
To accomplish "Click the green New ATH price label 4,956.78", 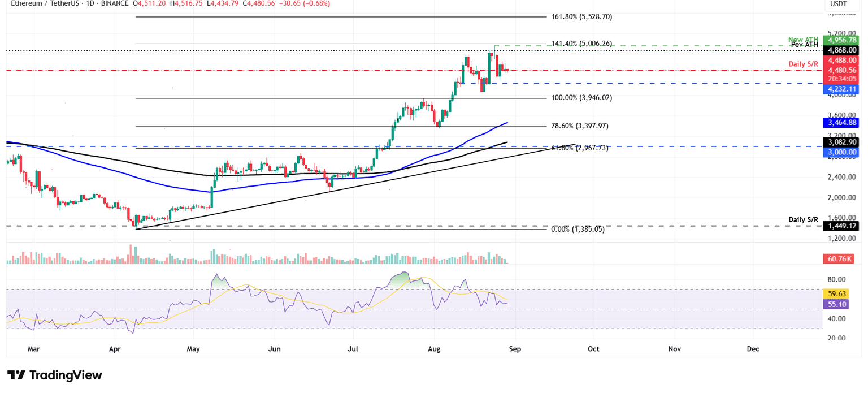I will click(x=841, y=40).
